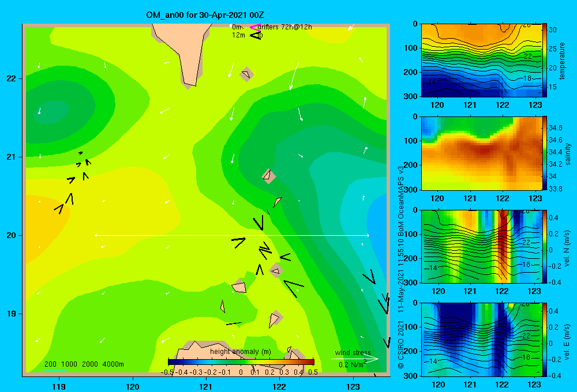Select the height anomaly color bar
Image resolution: width=577 pixels, height=392 pixels.
point(241,362)
